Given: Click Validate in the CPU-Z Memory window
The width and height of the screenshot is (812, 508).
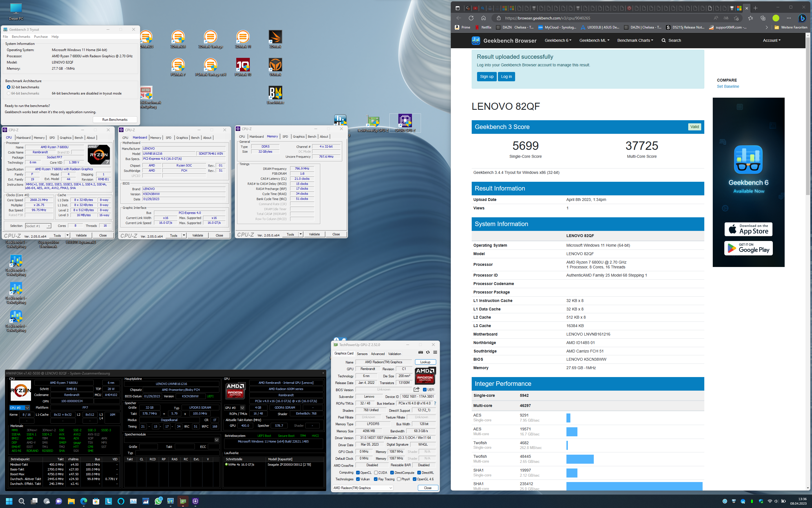Looking at the screenshot, I should tap(314, 235).
